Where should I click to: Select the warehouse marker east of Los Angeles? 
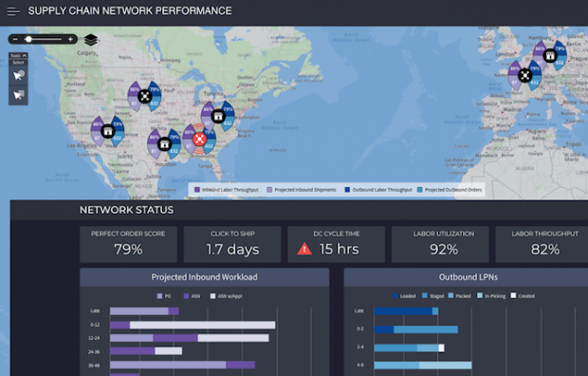point(107,131)
